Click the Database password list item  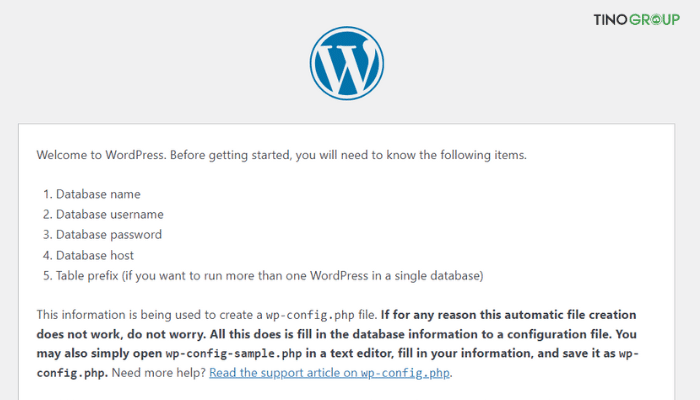pos(103,235)
